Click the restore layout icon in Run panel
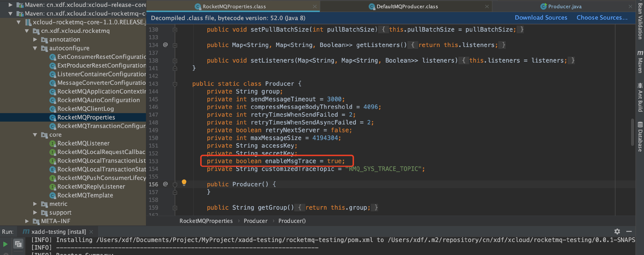The height and width of the screenshot is (255, 644). click(x=18, y=244)
